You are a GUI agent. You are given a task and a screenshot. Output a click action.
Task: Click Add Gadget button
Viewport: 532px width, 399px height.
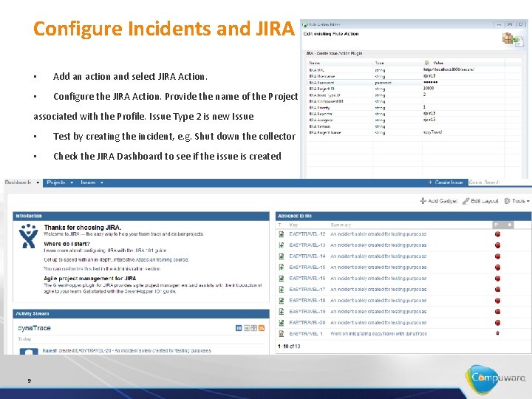coord(439,201)
